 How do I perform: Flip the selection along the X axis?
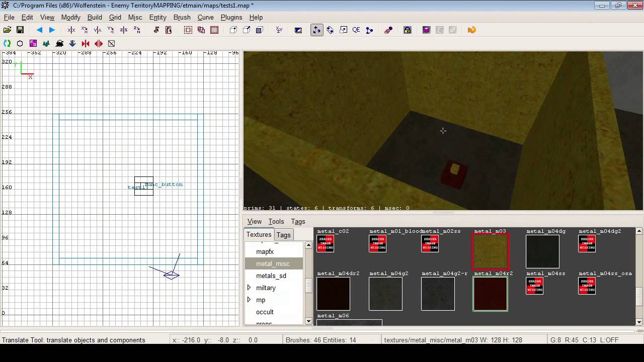tap(71, 30)
